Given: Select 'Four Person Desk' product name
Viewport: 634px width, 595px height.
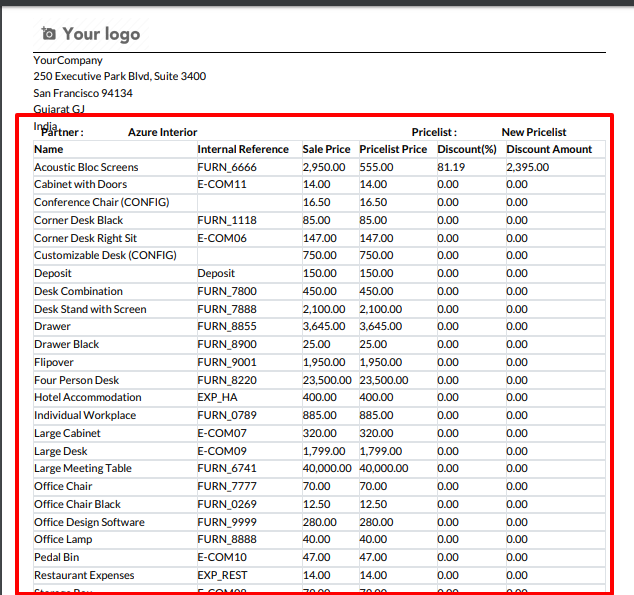Looking at the screenshot, I should 76,380.
